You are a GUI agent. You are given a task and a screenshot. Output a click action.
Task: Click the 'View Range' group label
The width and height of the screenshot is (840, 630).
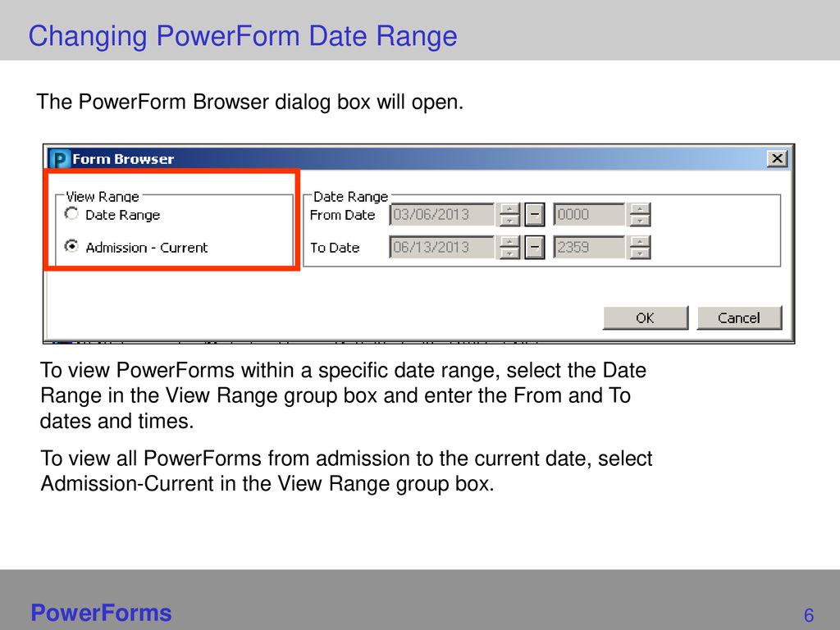coord(103,197)
